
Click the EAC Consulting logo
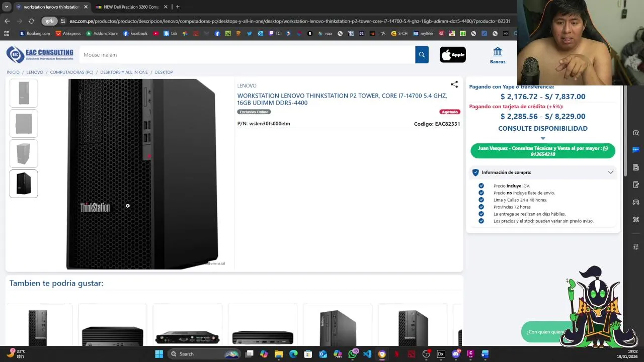[x=40, y=54]
